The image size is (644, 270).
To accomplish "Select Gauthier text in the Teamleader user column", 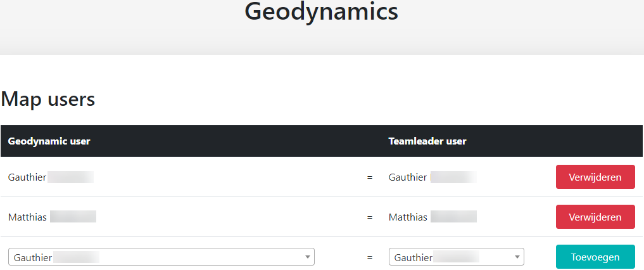I will 408,177.
